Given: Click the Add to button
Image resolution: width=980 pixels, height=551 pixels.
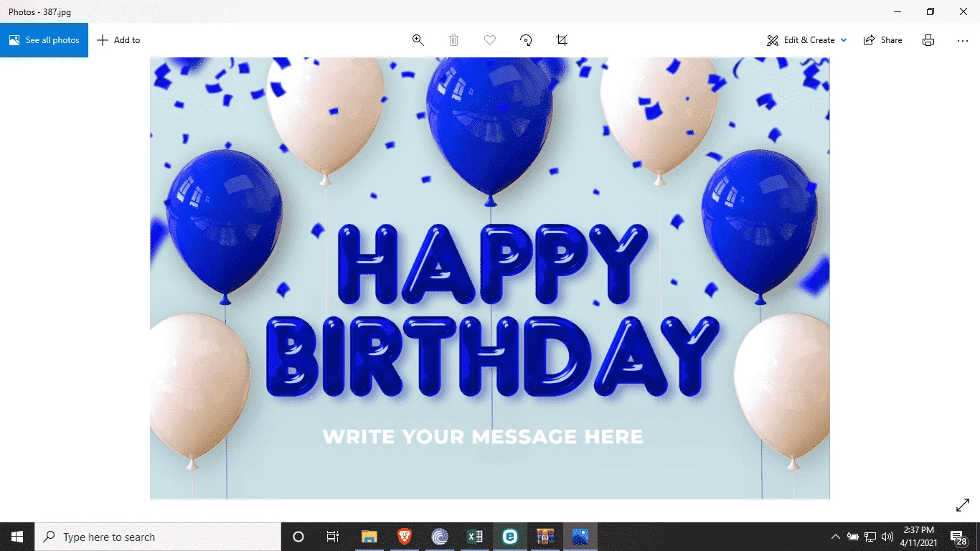Looking at the screenshot, I should click(119, 40).
